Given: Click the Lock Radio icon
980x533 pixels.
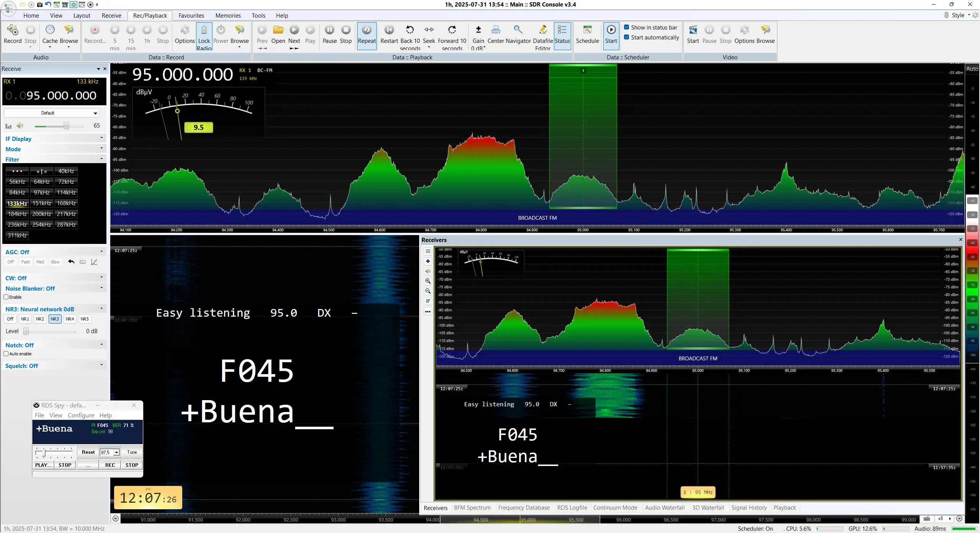Looking at the screenshot, I should [204, 30].
